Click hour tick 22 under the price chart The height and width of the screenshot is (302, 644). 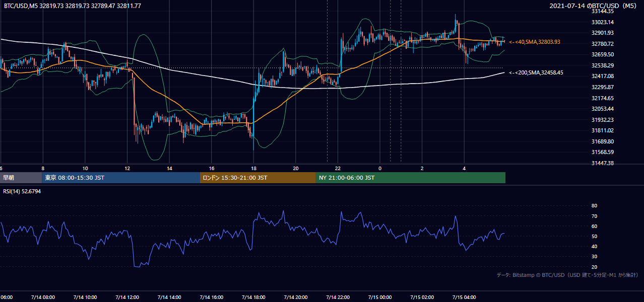click(338, 168)
